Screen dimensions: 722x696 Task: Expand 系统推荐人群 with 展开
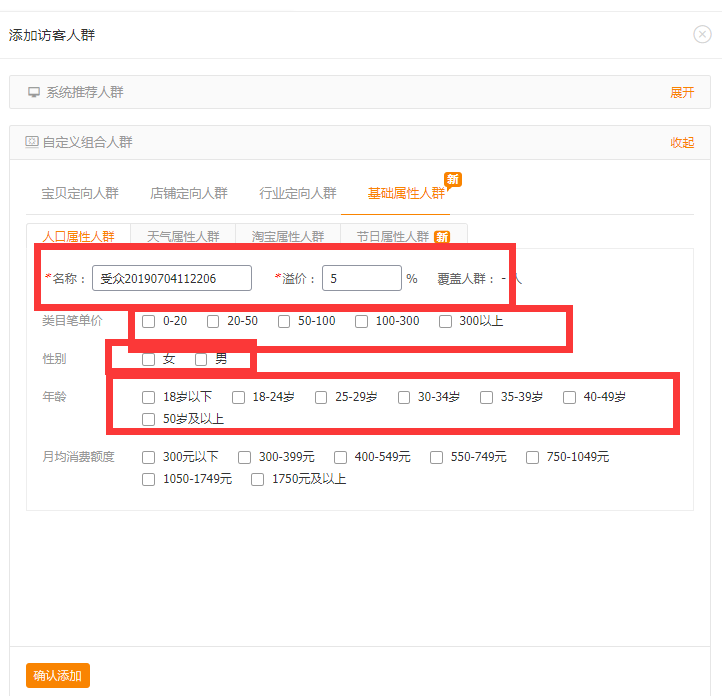coord(682,93)
